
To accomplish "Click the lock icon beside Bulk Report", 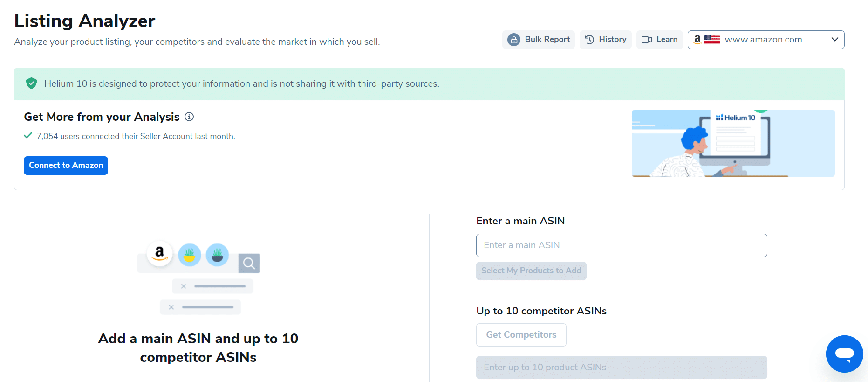I will [513, 40].
